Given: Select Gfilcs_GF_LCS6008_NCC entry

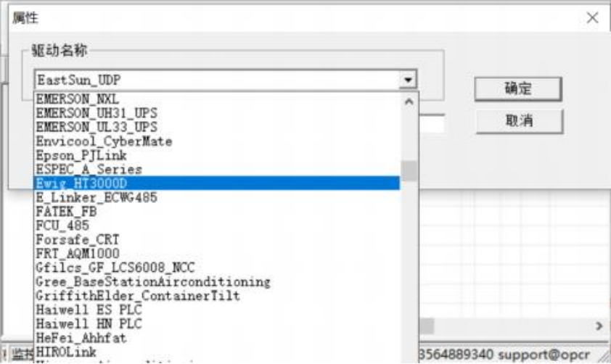Looking at the screenshot, I should click(217, 267).
